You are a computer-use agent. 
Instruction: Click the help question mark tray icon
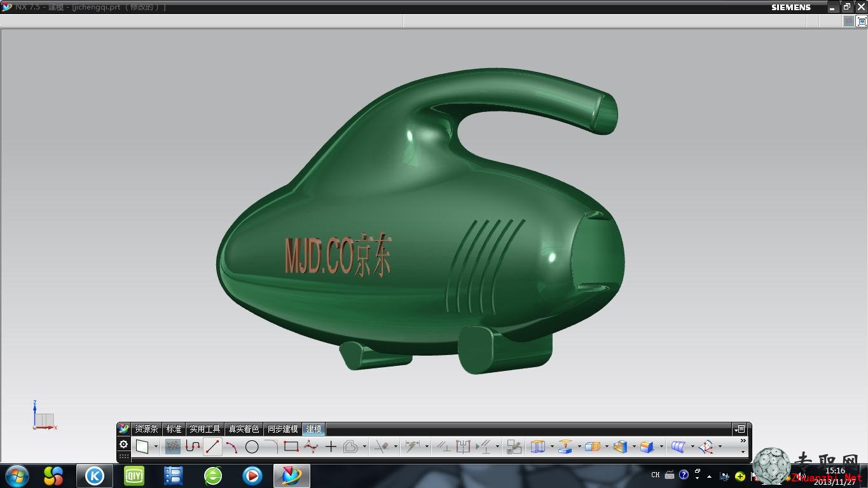pyautogui.click(x=684, y=475)
